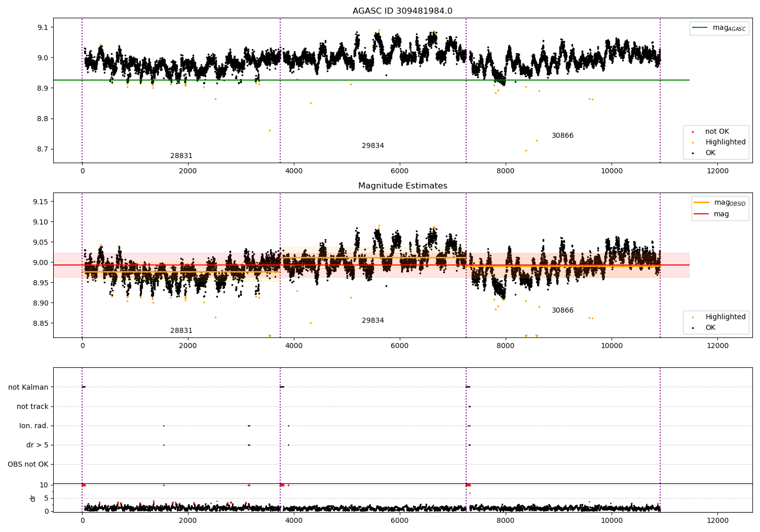This screenshot has height=532, width=760.
Task: Click the 8.95 tick on middle plot y-axis
Action: (41, 283)
